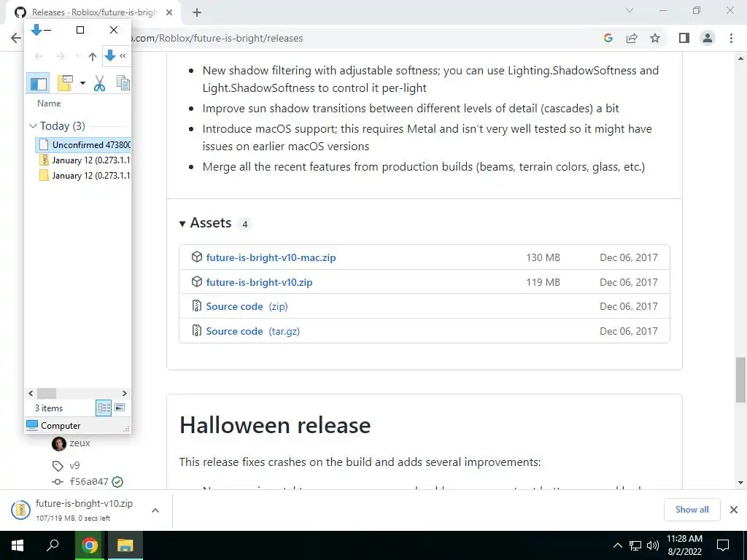Click the page vertical scrollbar thumb
Screen dimensions: 747x560
point(740,380)
